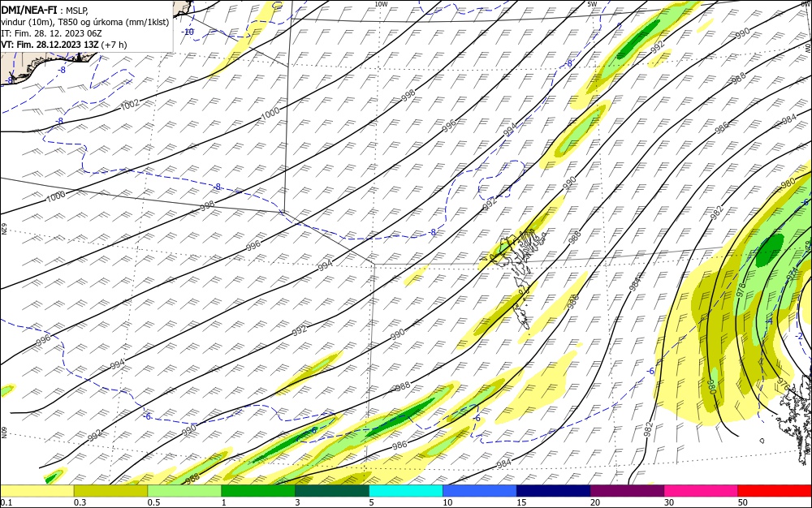This screenshot has height=508, width=812.
Task: Click the "vindur (10m), T850 og úrkoma" line
Action: pyautogui.click(x=85, y=21)
